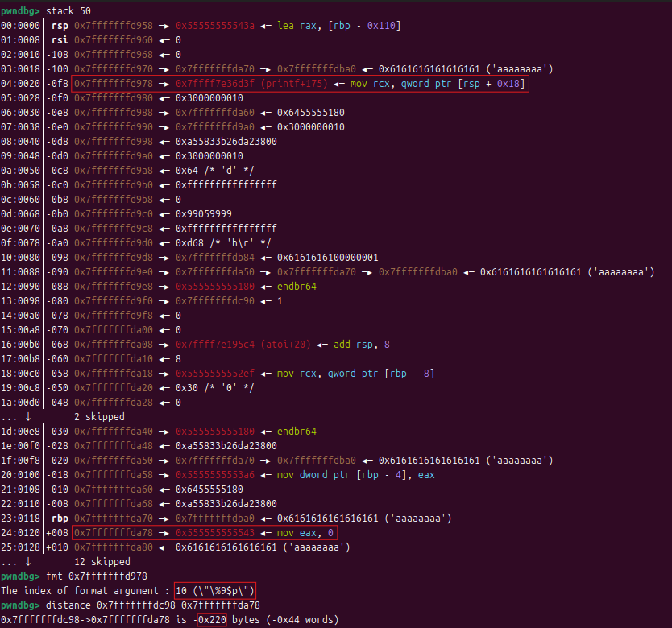Screen dimensions: 672x628
Task: Click the rsi register label
Action: 60,40
